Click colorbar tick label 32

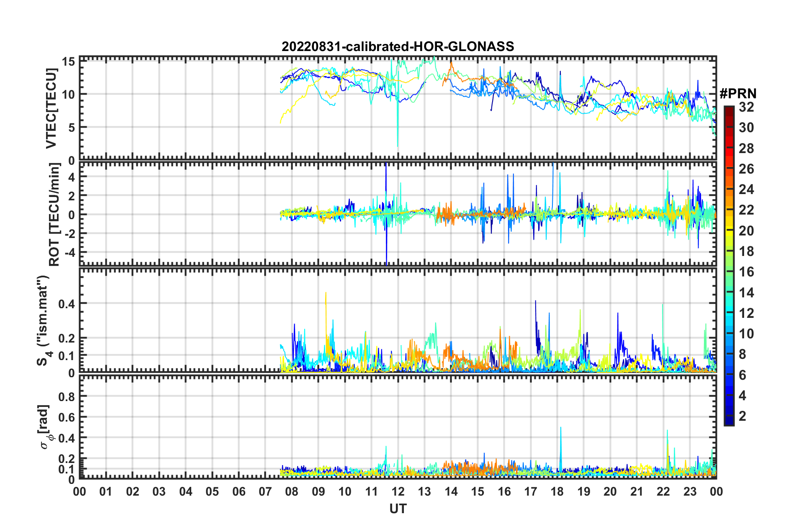click(x=746, y=107)
